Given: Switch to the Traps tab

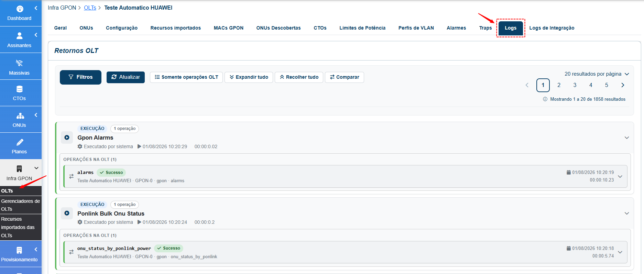Looking at the screenshot, I should click(485, 28).
